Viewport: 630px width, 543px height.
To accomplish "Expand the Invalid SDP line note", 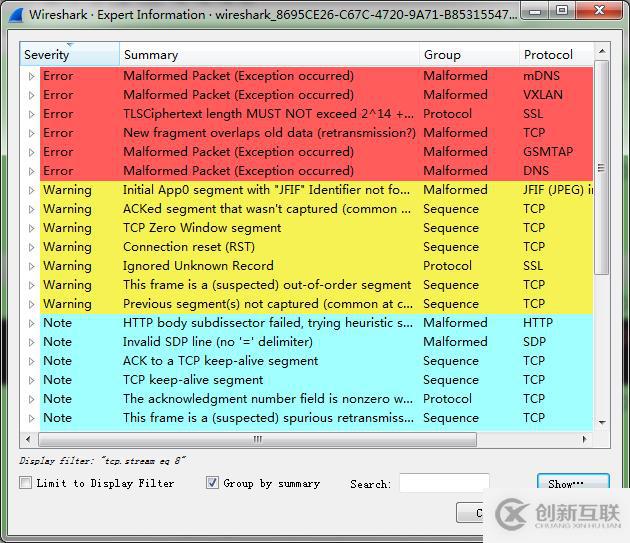I will tap(31, 342).
